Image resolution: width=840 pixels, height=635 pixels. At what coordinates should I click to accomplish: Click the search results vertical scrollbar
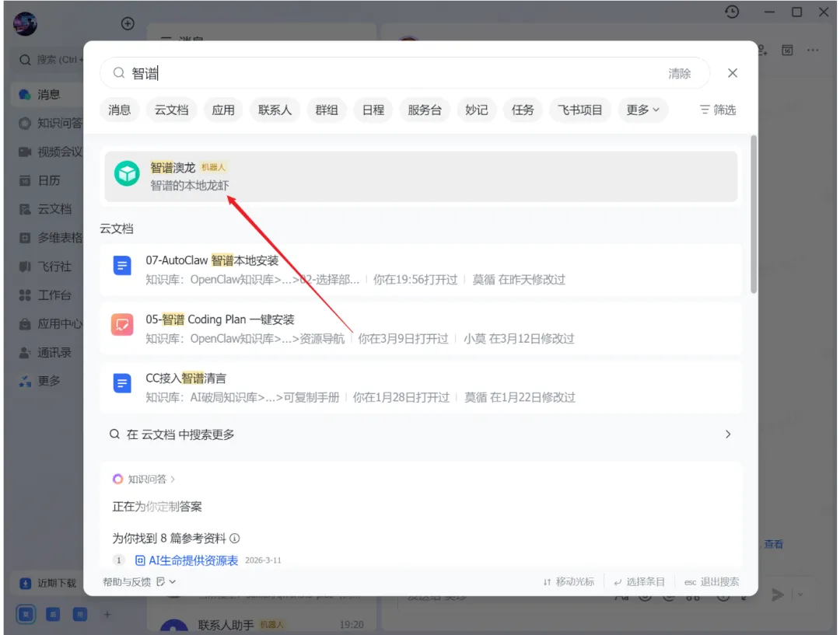point(753,215)
